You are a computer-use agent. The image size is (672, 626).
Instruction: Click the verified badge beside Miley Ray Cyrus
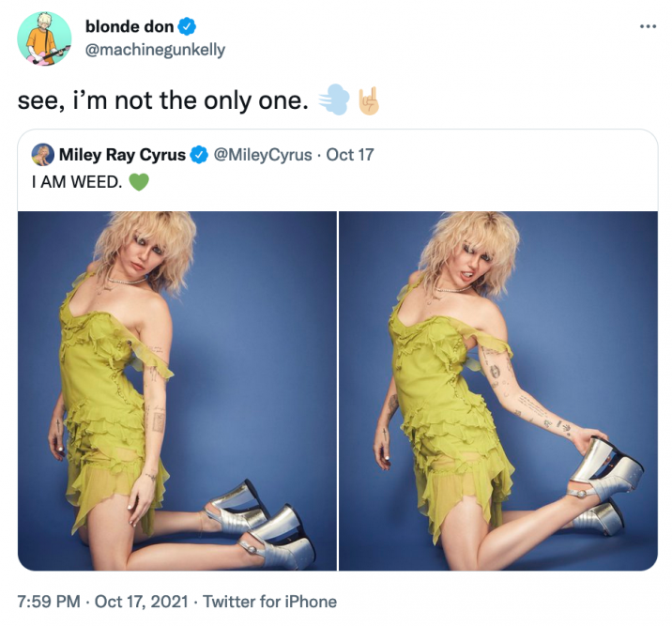tap(199, 155)
